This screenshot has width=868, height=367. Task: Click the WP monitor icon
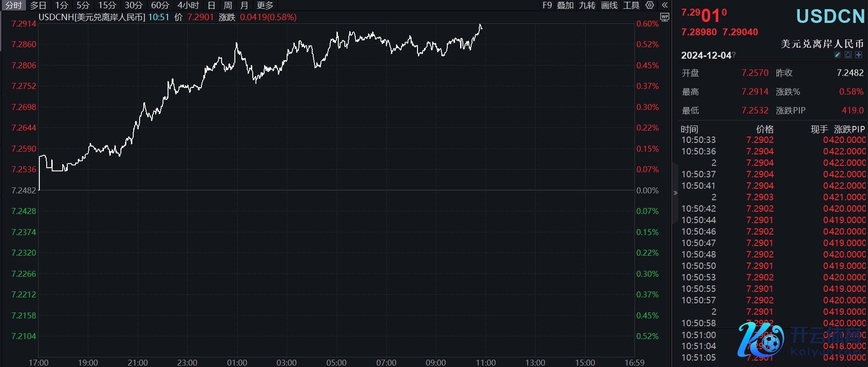665,17
